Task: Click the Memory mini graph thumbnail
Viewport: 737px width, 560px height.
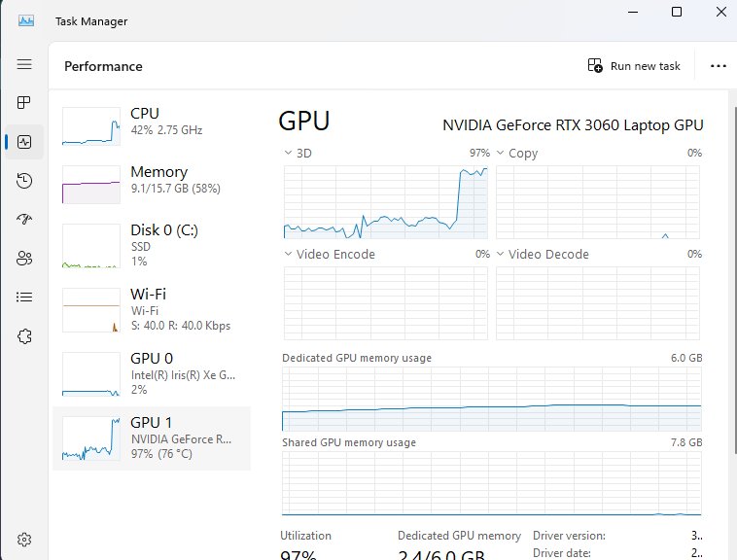Action: [x=91, y=185]
